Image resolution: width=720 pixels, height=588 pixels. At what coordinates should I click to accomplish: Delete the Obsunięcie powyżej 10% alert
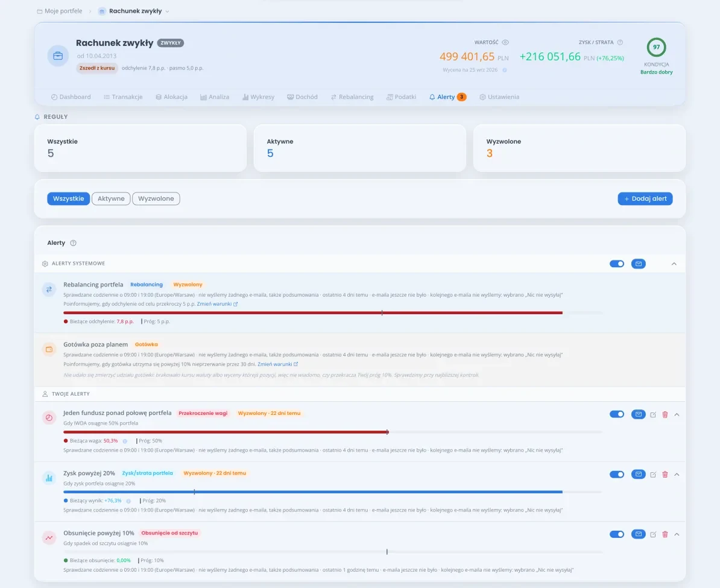coord(665,534)
